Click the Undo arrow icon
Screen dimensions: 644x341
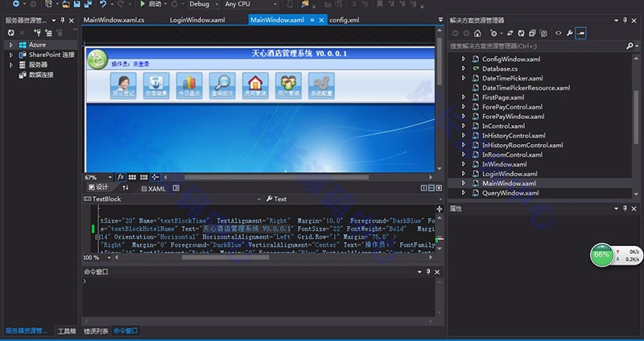pos(103,4)
